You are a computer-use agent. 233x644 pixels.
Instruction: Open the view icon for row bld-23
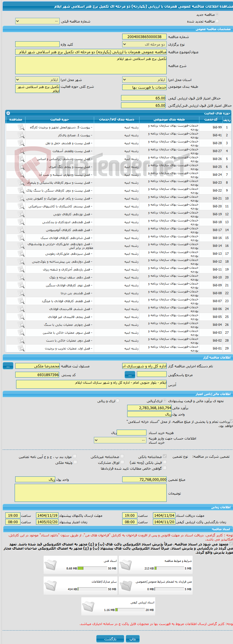click(x=21, y=182)
